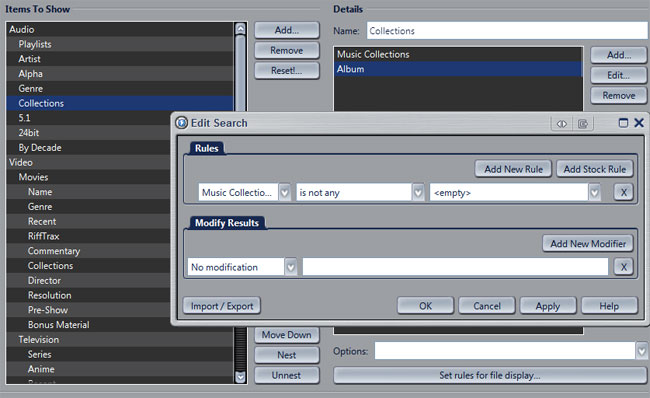The height and width of the screenshot is (398, 650).
Task: Click the Name field containing Collections
Action: [x=507, y=31]
